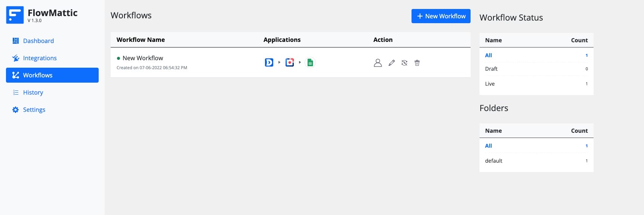This screenshot has height=215, width=644.
Task: Open the Dashboard menu item
Action: click(x=38, y=41)
